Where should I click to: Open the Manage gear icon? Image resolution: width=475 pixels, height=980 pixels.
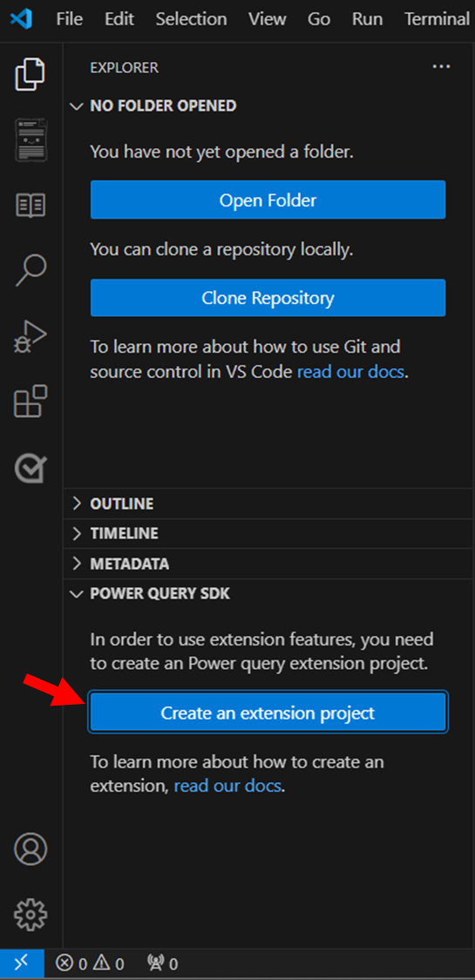(30, 915)
